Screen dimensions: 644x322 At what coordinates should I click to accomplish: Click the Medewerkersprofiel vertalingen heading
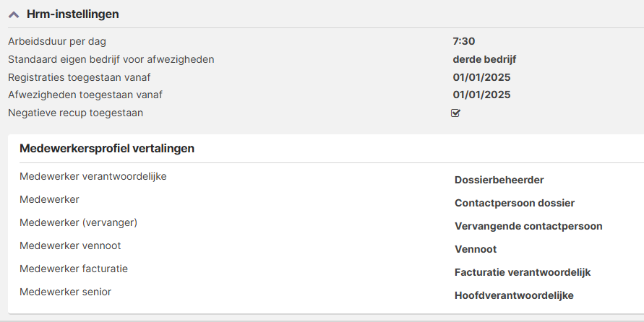pyautogui.click(x=107, y=149)
